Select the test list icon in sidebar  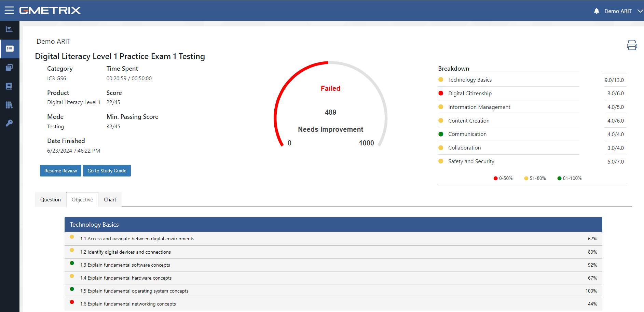(x=10, y=49)
